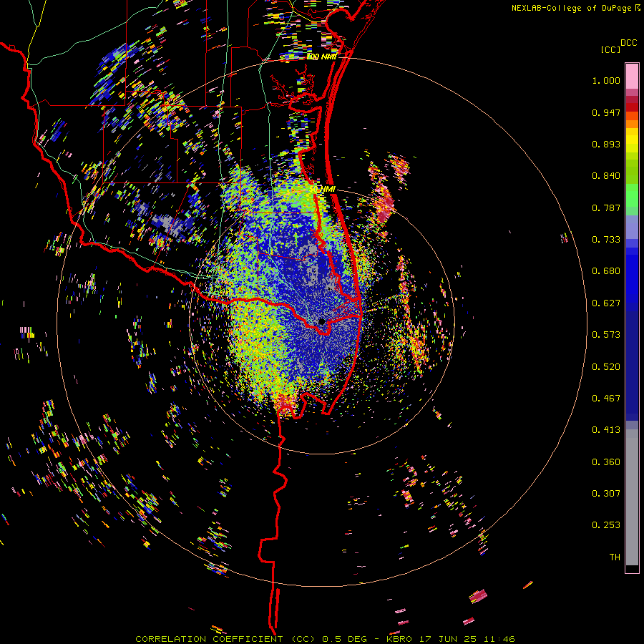The width and height of the screenshot is (644, 644).
Task: Click the KBRO station identifier text
Action: tap(399, 639)
